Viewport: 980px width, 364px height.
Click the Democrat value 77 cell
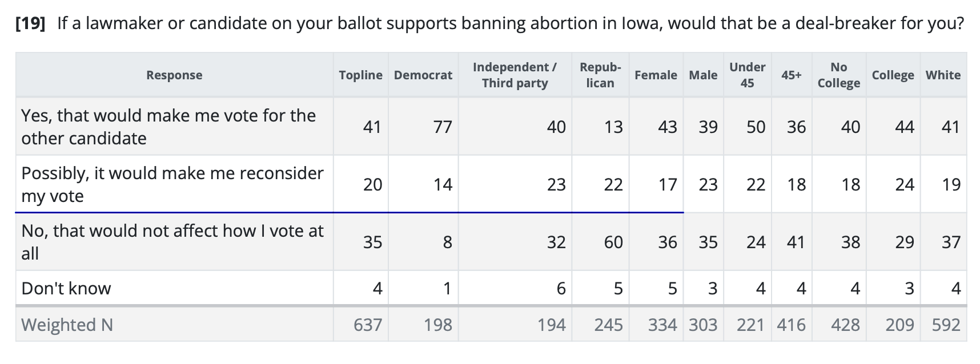pyautogui.click(x=442, y=127)
